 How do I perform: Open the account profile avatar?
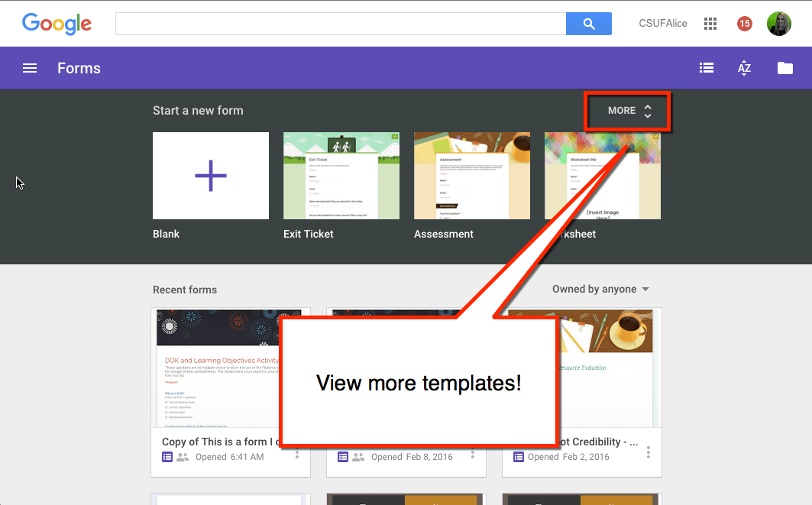click(779, 24)
